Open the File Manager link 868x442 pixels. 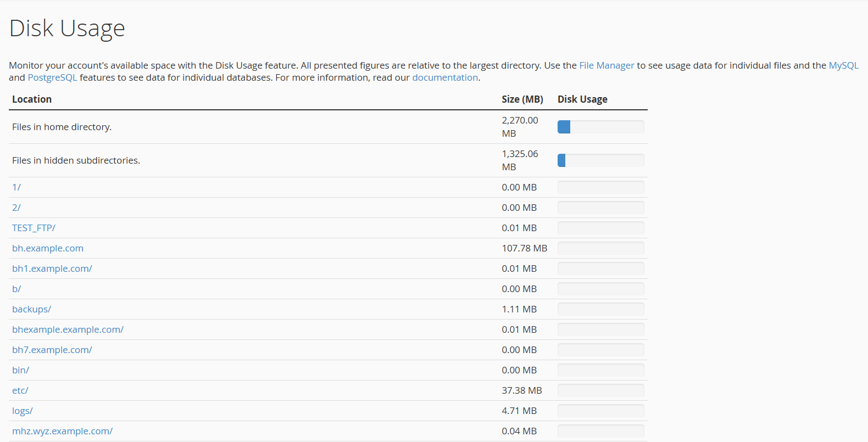coord(607,65)
